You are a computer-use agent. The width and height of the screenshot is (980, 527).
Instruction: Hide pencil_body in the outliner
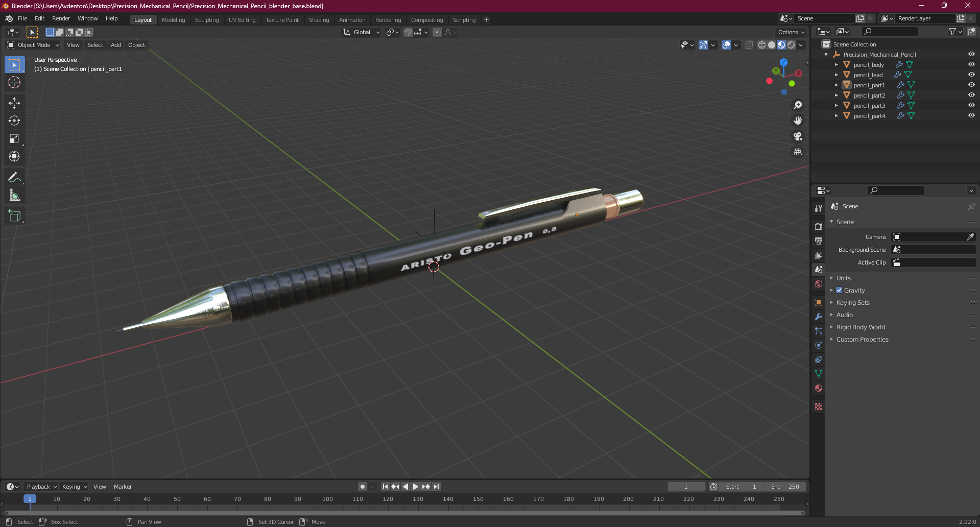tap(971, 64)
